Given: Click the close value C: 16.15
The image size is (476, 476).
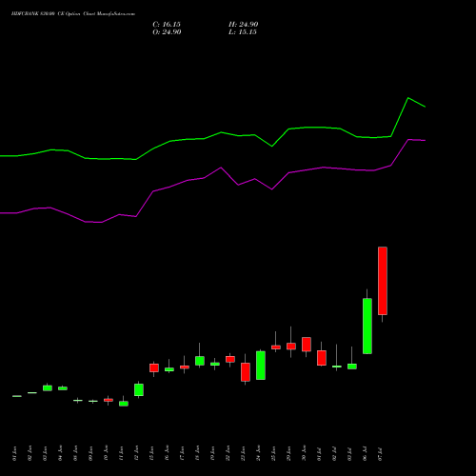Looking at the screenshot, I should 167,25.
